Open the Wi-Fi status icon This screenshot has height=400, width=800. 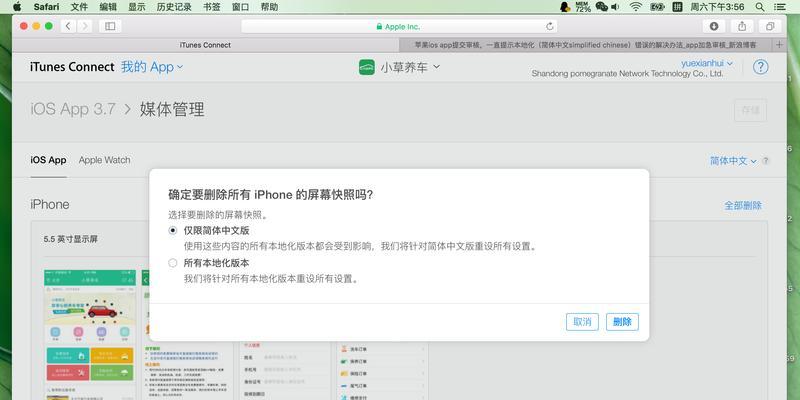tap(635, 7)
